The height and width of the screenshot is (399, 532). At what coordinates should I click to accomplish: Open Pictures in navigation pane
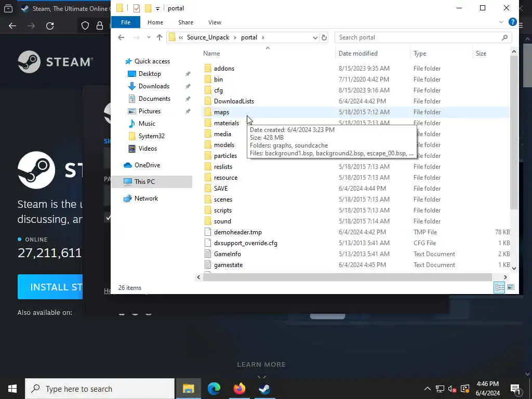click(149, 111)
